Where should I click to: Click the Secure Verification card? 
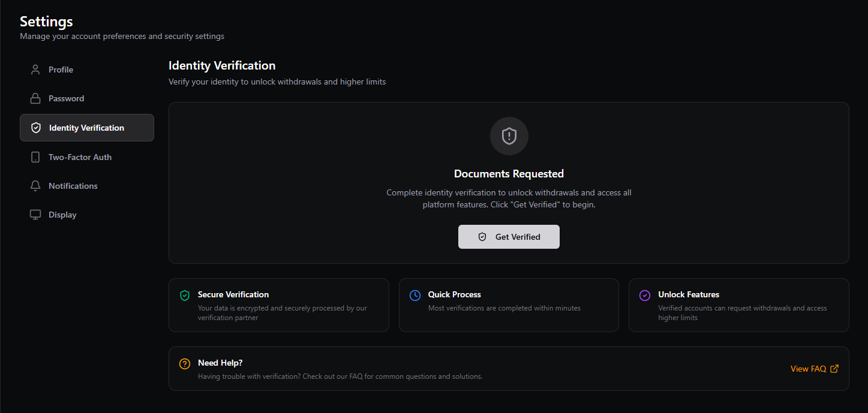pos(279,305)
